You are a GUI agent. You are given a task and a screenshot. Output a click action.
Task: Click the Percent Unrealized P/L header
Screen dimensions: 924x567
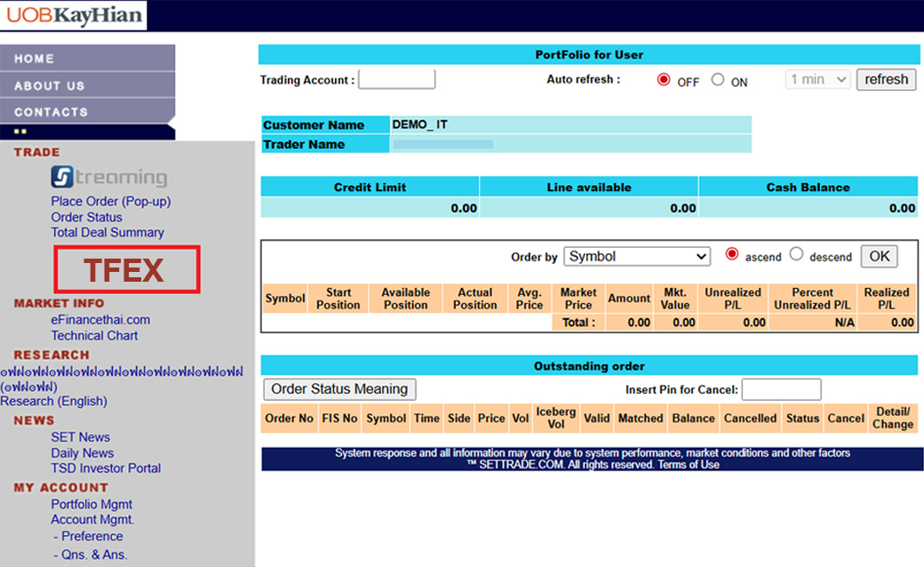tap(812, 299)
